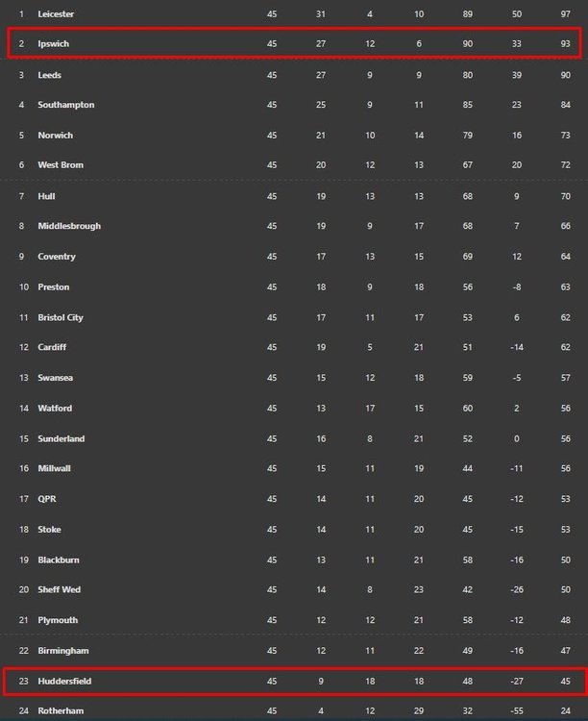The height and width of the screenshot is (721, 588).
Task: Click the Leicester team name
Action: click(56, 14)
